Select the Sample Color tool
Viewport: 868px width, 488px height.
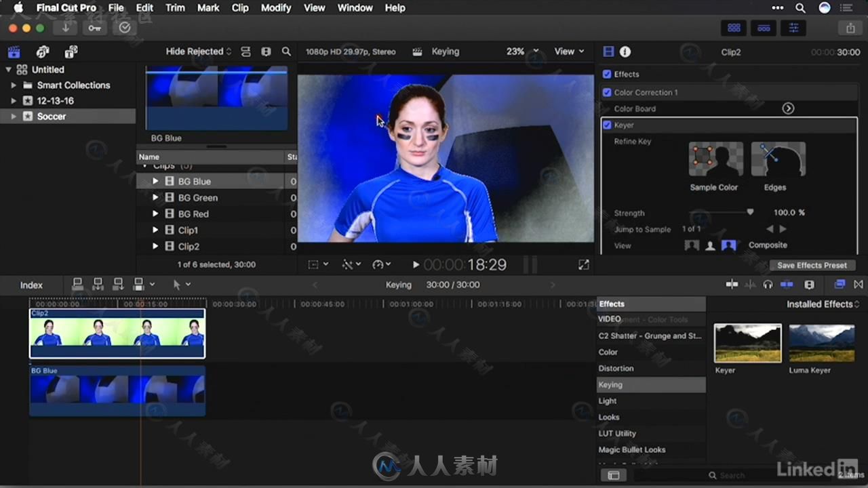click(x=715, y=159)
